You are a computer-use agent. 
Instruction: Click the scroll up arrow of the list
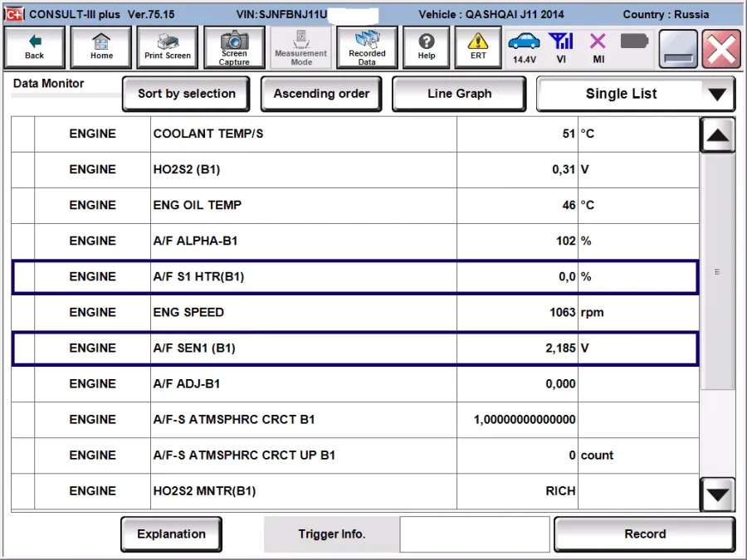click(x=717, y=135)
